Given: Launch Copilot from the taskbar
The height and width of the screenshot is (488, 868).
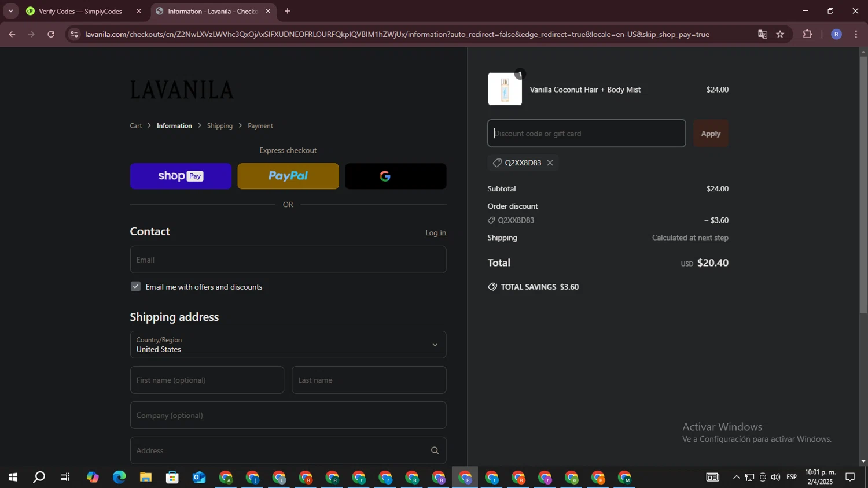Looking at the screenshot, I should [93, 477].
